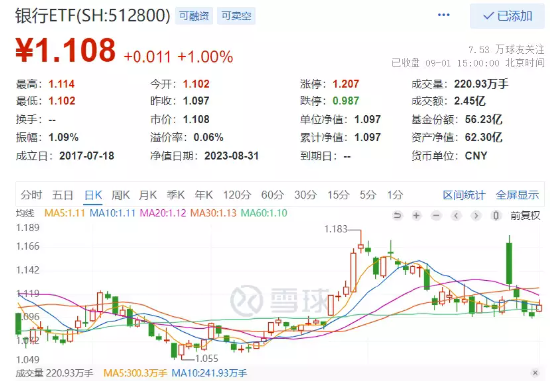This screenshot has height=382, width=550.
Task: Select the 年K chart tab
Action: click(x=204, y=195)
